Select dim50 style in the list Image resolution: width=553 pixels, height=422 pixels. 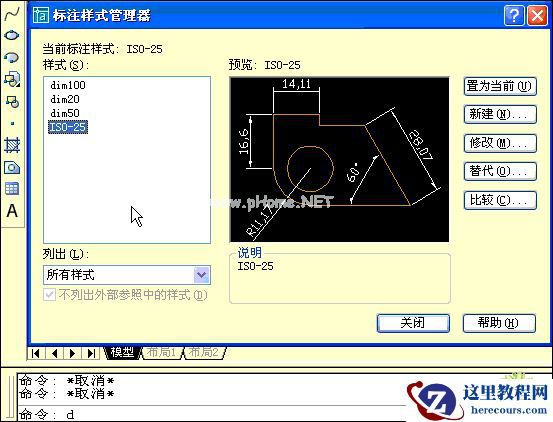pos(65,113)
